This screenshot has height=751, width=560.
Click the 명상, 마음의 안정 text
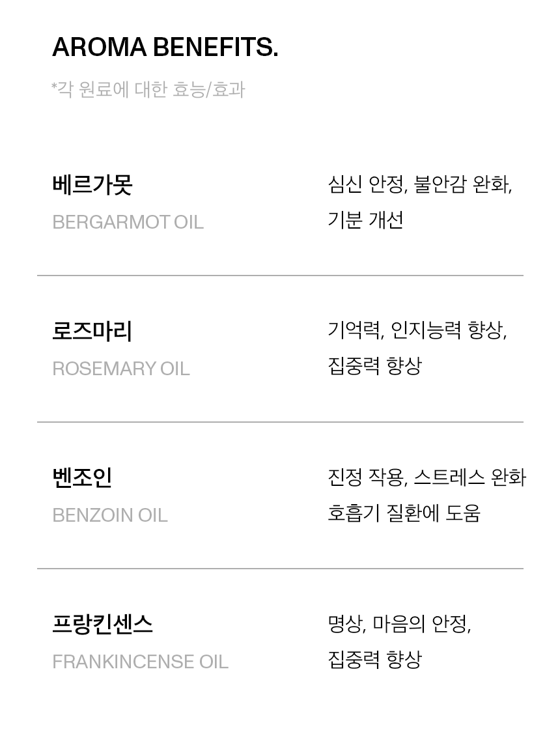(x=399, y=624)
